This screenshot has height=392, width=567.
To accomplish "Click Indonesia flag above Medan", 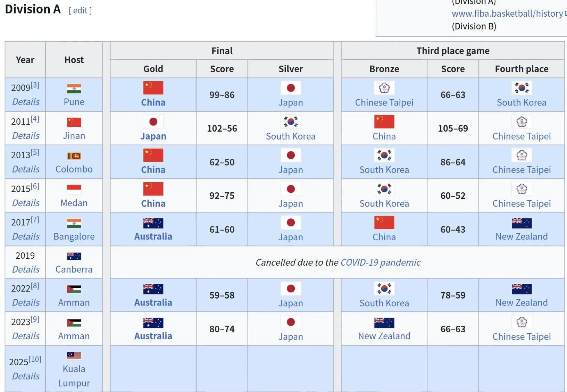I will coord(74,190).
